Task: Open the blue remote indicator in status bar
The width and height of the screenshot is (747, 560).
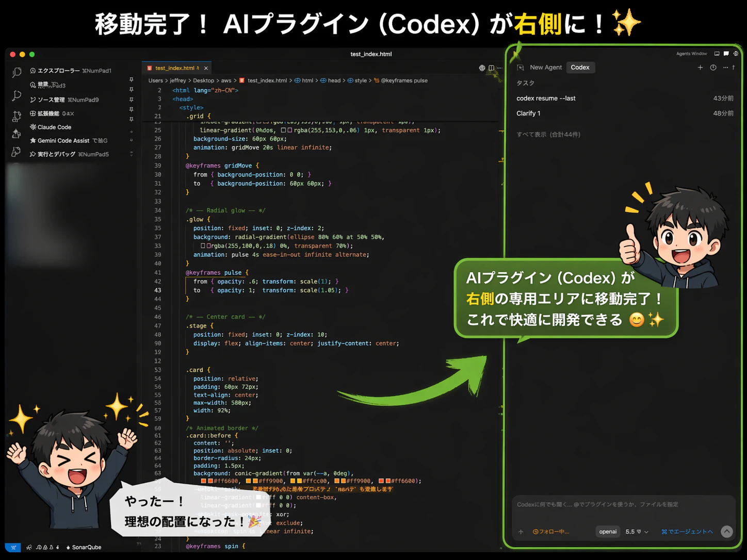Action: coord(13,547)
